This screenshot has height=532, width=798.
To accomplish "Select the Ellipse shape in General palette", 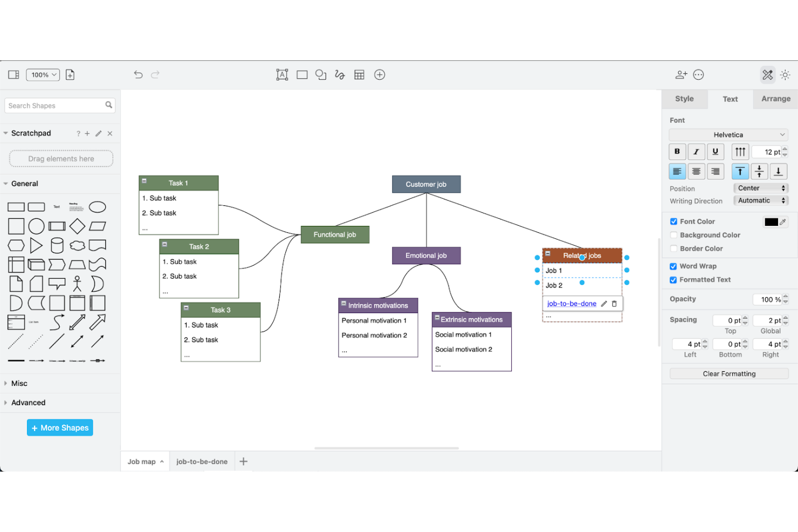I will [98, 207].
